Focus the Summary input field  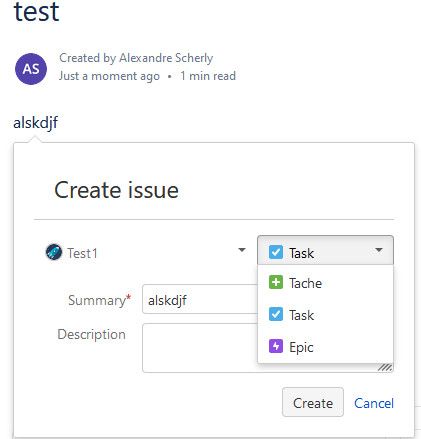tap(200, 299)
